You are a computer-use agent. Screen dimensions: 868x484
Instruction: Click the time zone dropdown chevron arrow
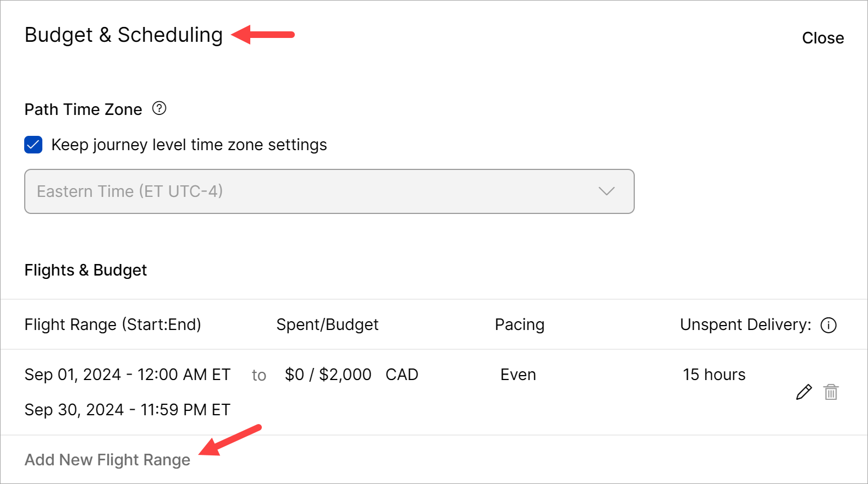(x=606, y=191)
